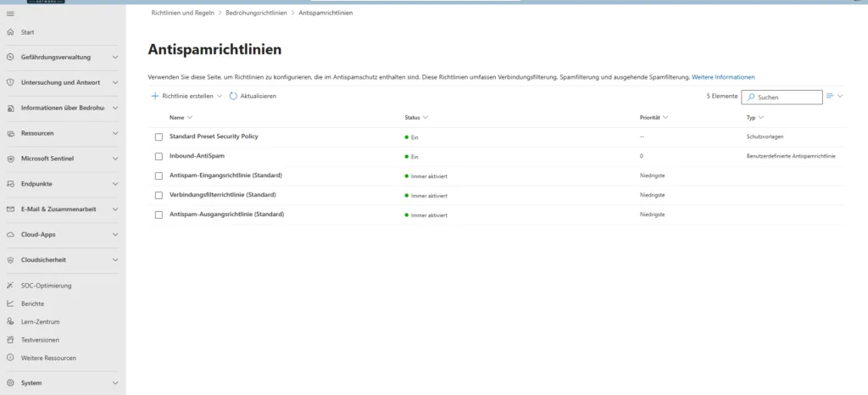
Task: Click the Start home icon
Action: click(x=10, y=32)
